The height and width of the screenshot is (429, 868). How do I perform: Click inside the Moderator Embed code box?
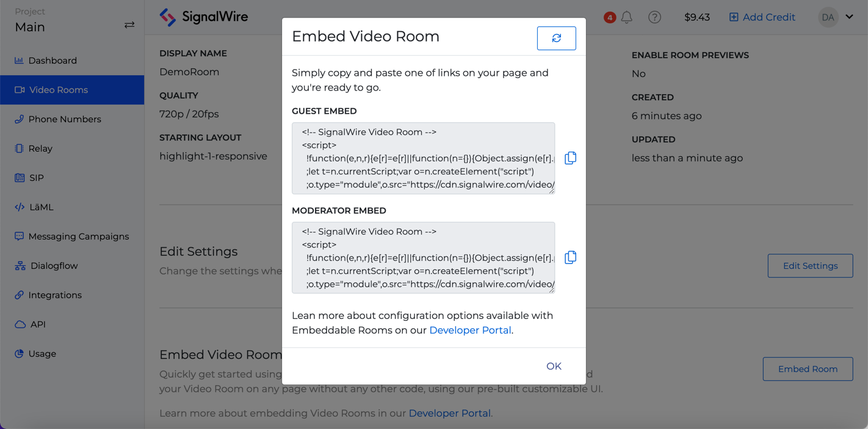(423, 257)
